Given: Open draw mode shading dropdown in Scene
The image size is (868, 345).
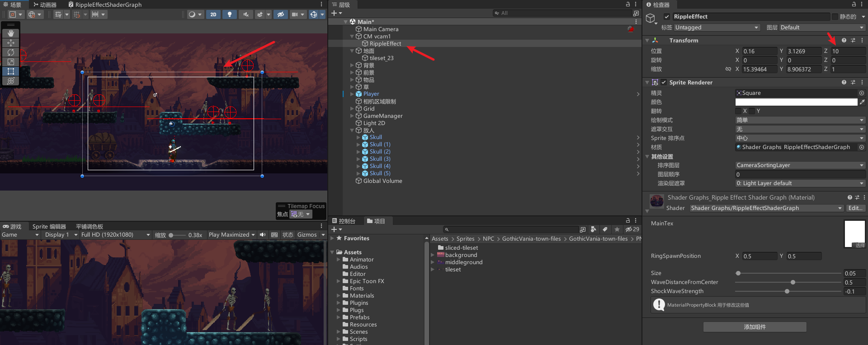Looking at the screenshot, I should click(x=195, y=14).
